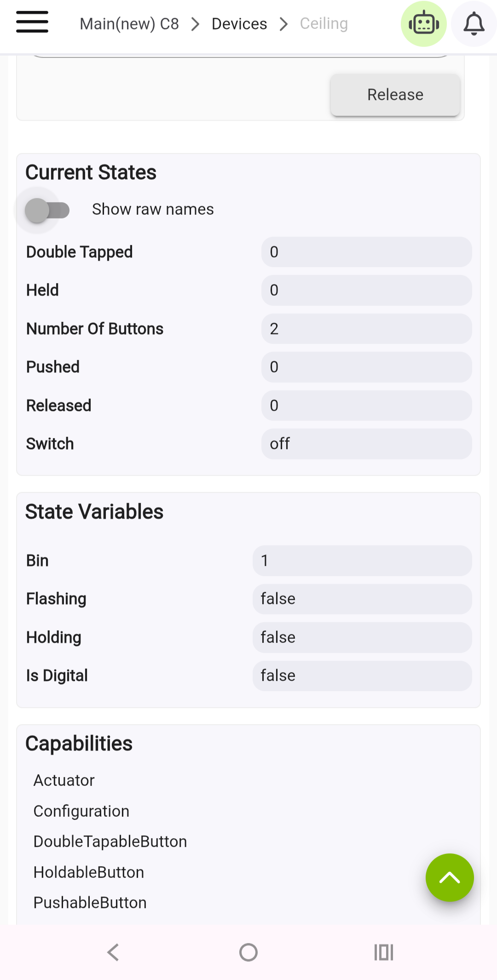
Task: Tap the green scroll-to-top arrow button
Action: click(x=450, y=877)
